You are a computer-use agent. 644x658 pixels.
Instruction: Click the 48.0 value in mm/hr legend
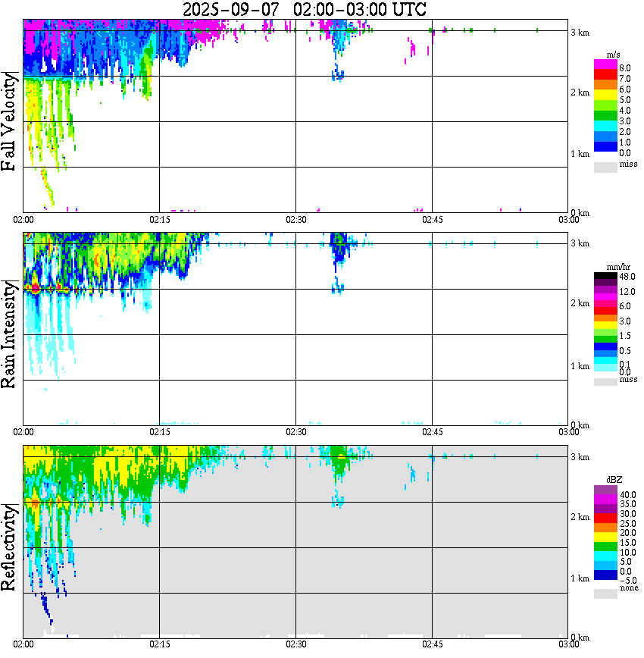tap(627, 277)
